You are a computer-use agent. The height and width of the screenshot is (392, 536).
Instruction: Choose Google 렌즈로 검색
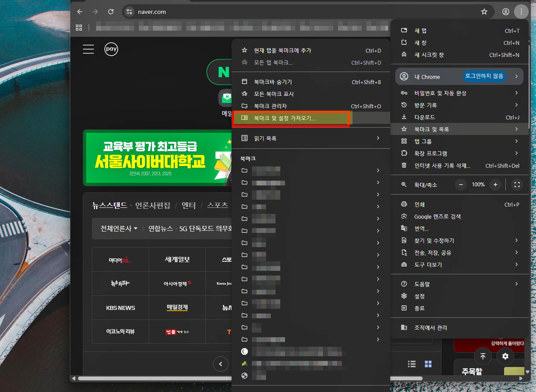460,216
